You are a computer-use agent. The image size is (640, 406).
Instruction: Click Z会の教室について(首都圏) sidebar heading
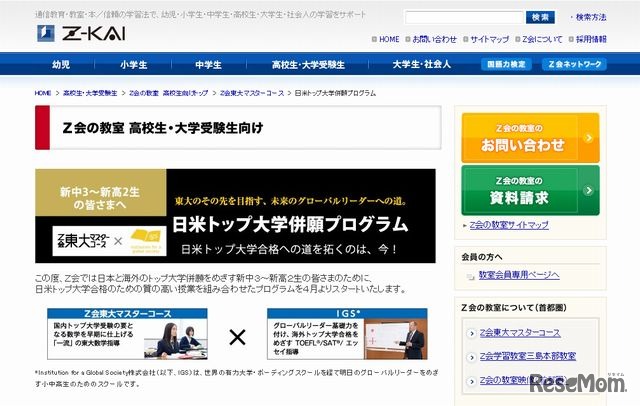pyautogui.click(x=514, y=308)
